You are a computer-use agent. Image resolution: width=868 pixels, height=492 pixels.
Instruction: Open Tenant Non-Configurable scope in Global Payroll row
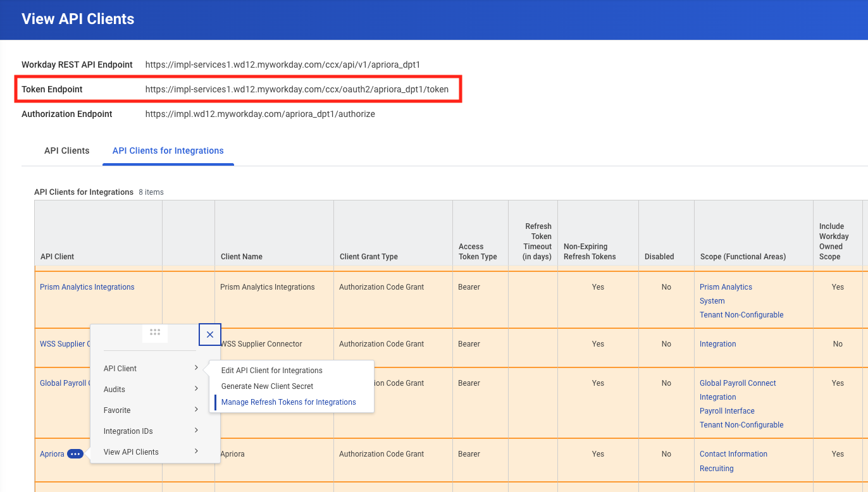pos(741,425)
